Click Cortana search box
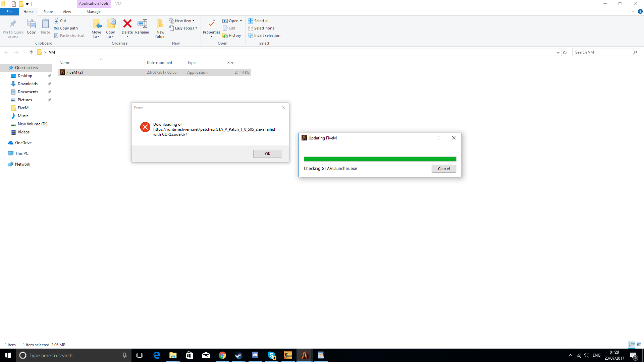644x362 pixels. click(x=74, y=355)
